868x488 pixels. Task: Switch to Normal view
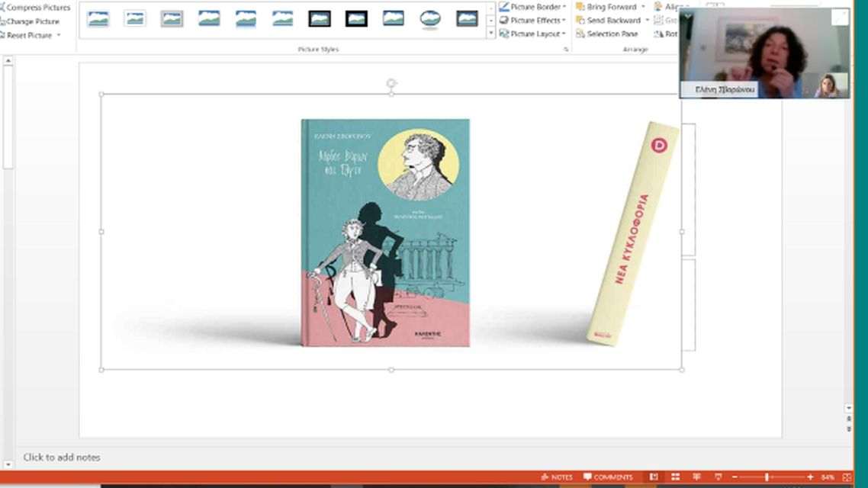pyautogui.click(x=654, y=477)
